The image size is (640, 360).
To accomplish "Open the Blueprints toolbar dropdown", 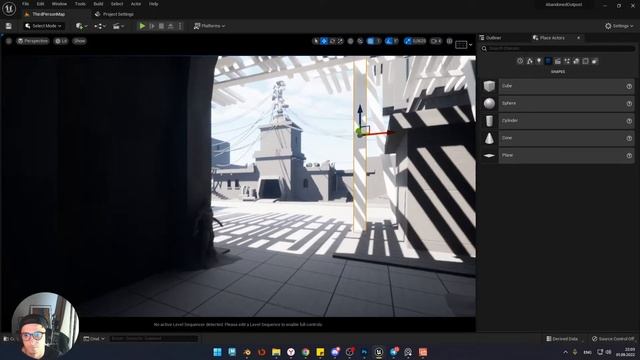I will pyautogui.click(x=100, y=26).
